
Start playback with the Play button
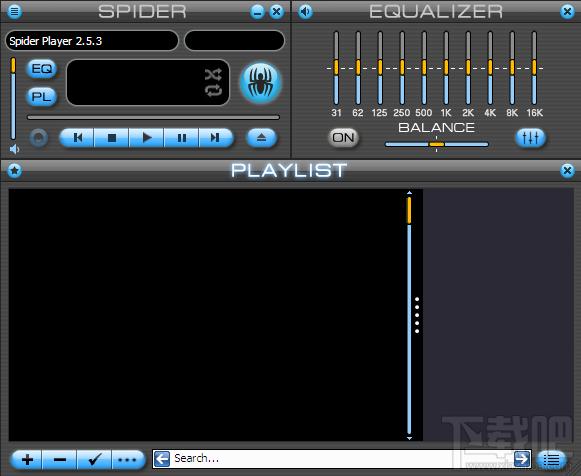tap(146, 138)
